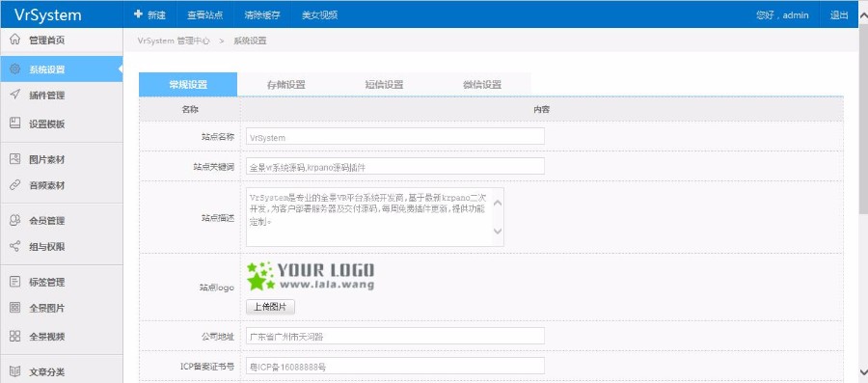Click the gear icon beside 系统设置
The image size is (868, 383).
pyautogui.click(x=14, y=69)
